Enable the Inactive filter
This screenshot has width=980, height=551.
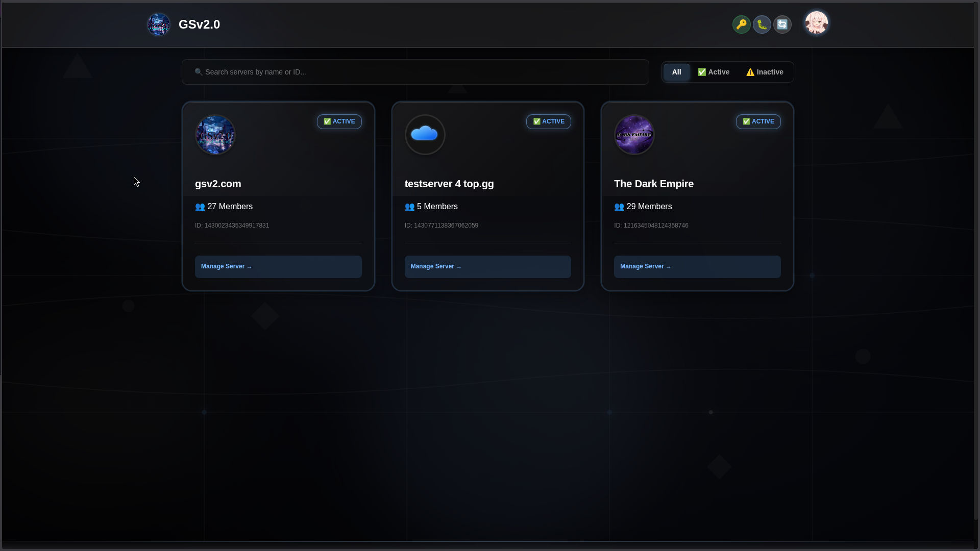(764, 71)
